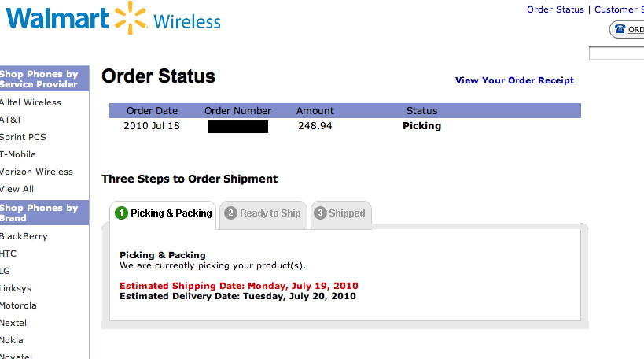The width and height of the screenshot is (644, 359).
Task: Switch to the Ready to Ship tab
Action: [263, 213]
